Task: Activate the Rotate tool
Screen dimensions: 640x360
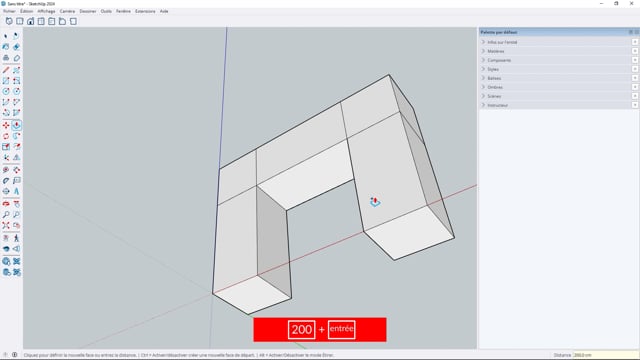Action: coord(6,136)
